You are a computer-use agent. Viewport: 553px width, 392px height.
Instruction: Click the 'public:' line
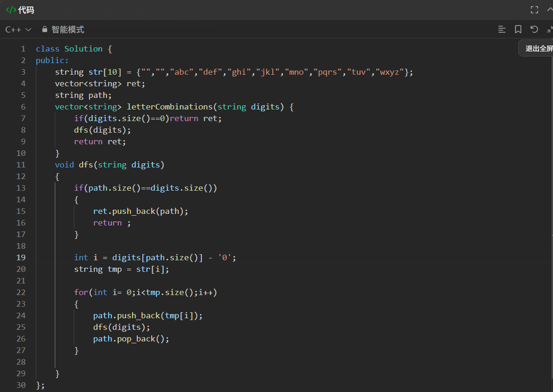pos(52,60)
